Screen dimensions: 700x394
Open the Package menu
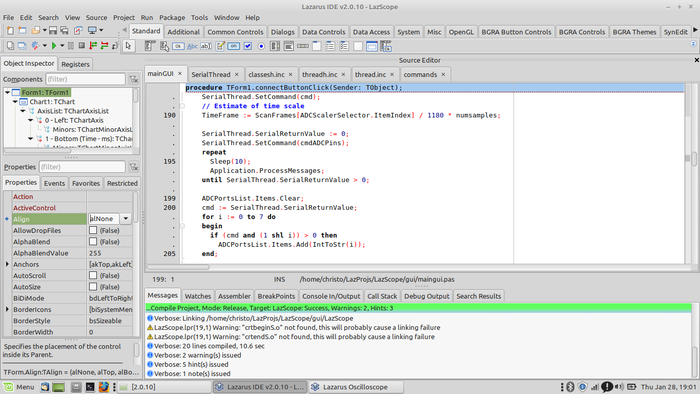click(172, 17)
